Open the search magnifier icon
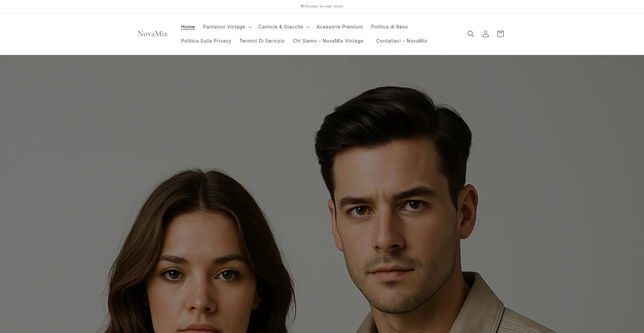 471,34
